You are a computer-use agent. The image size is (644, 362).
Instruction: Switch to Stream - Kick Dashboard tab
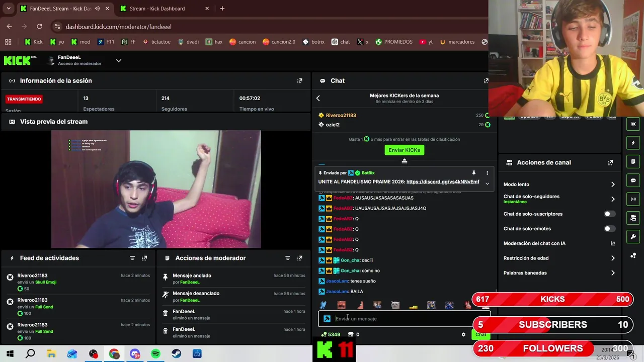165,9
